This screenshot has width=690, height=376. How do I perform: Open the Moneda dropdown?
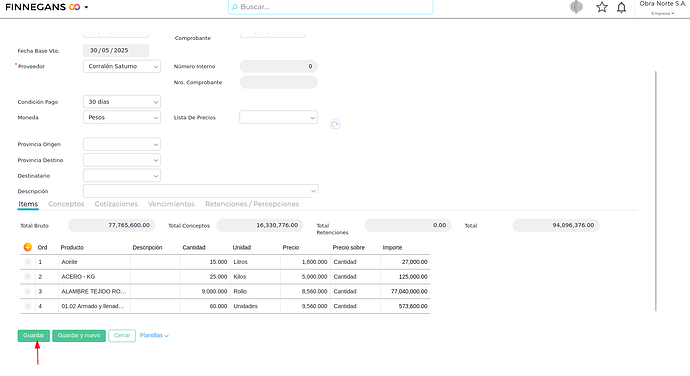coord(122,118)
